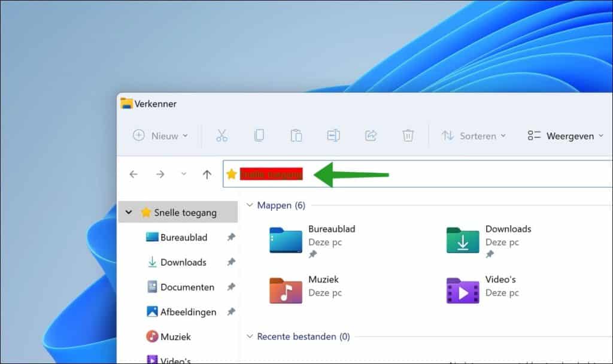Click the Snelle toegang star in the address bar

coord(232,174)
